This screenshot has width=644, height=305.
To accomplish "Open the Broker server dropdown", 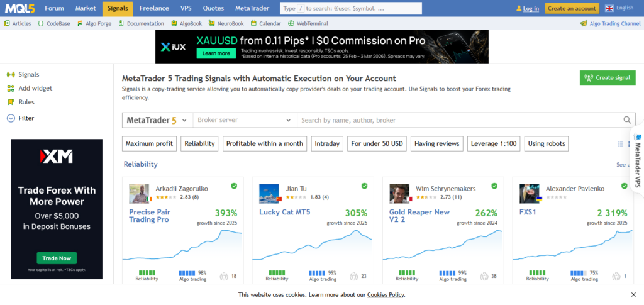I will pos(245,120).
